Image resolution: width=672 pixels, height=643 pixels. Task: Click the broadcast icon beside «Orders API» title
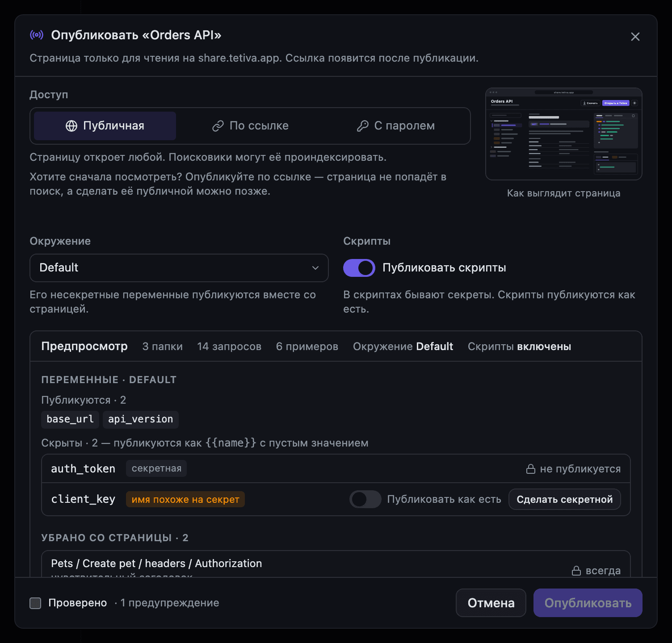(x=37, y=35)
